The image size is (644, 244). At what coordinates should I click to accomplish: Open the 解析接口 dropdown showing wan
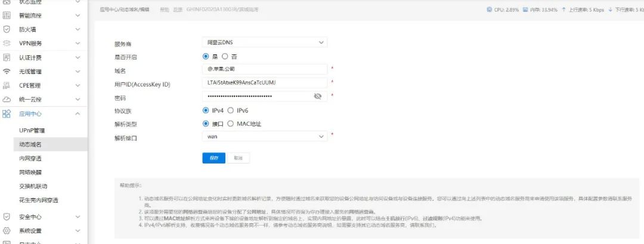point(265,137)
